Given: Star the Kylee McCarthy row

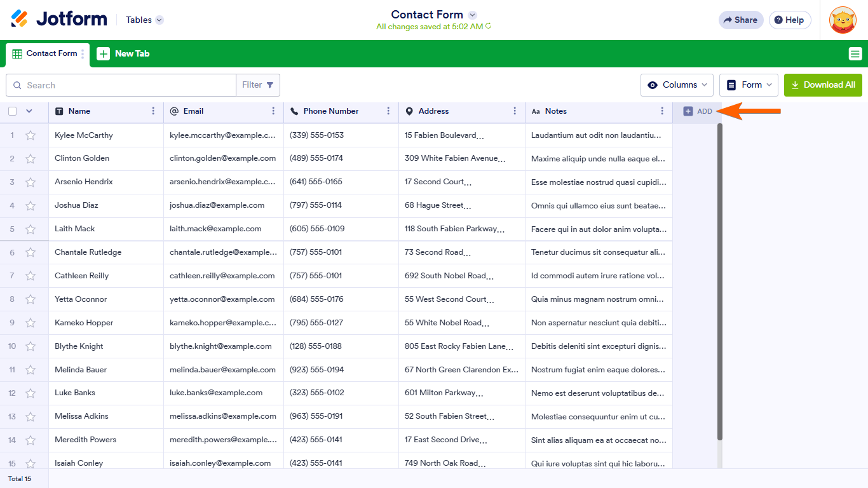Looking at the screenshot, I should [x=31, y=135].
